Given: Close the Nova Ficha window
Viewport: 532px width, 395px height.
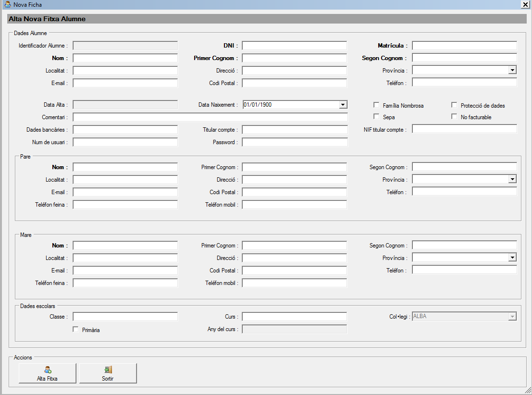Looking at the screenshot, I should (525, 4).
